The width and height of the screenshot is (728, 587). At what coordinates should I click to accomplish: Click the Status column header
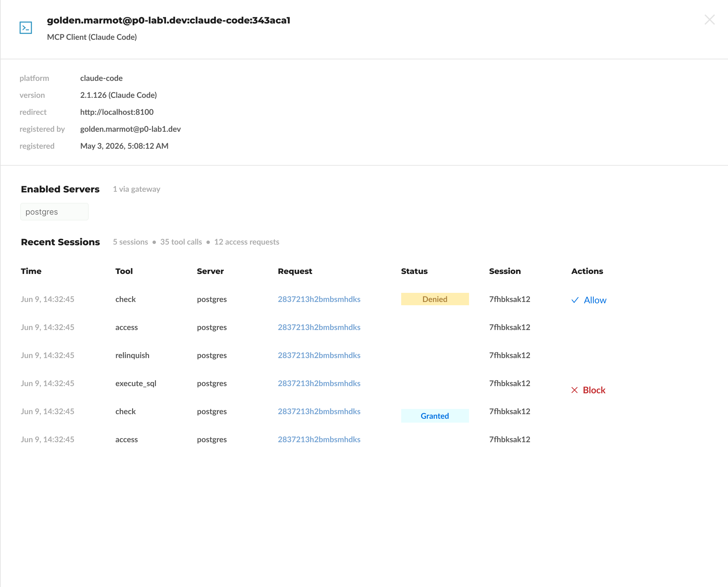(414, 271)
